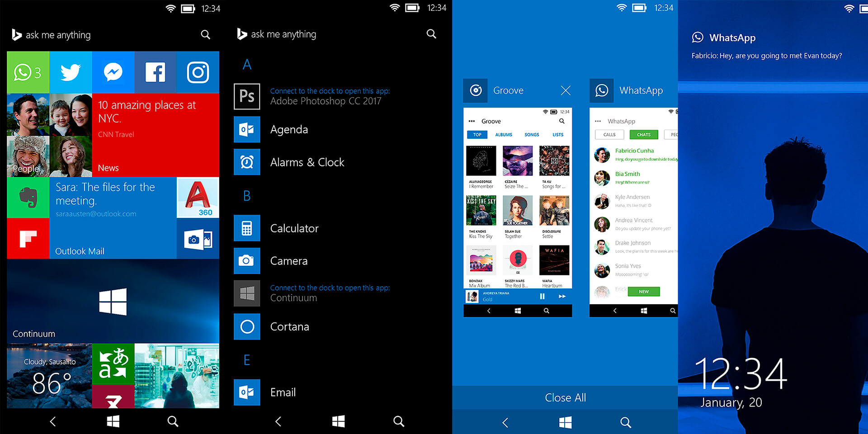
Task: Open the Instagram tile
Action: 198,72
